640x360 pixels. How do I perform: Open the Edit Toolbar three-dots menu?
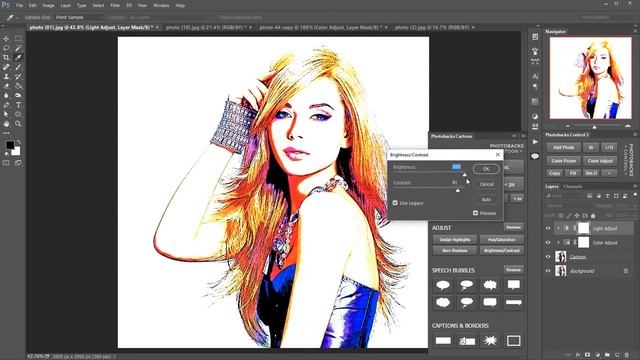[6, 133]
